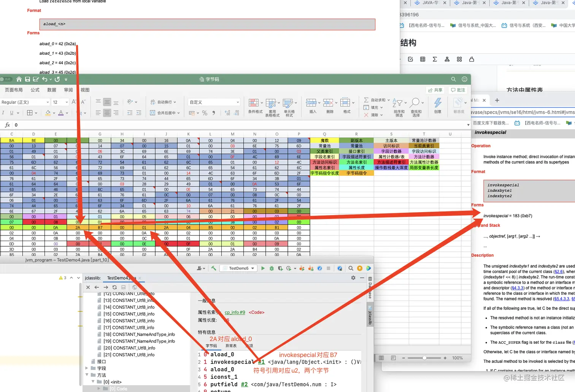Follow the #2 link on the putfield line

tap(244, 384)
